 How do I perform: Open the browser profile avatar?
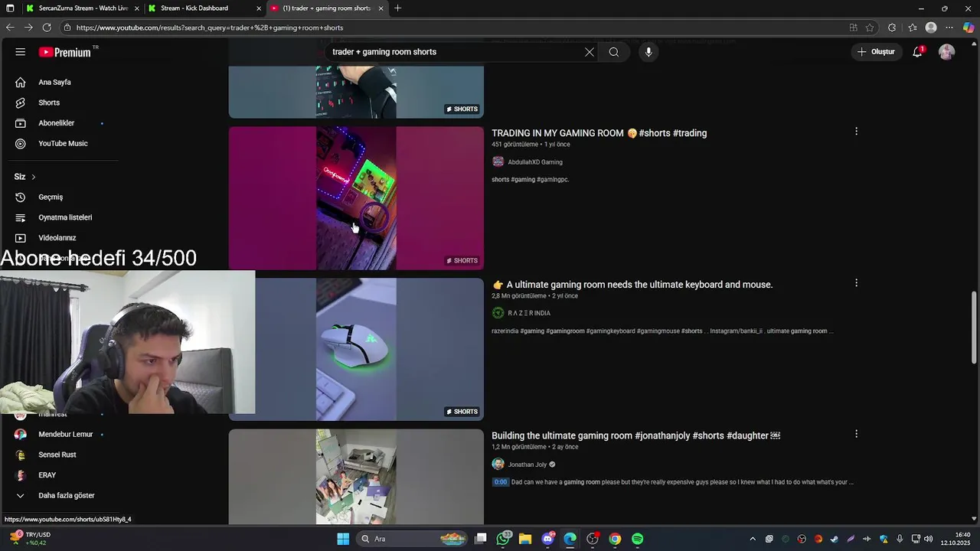point(931,28)
